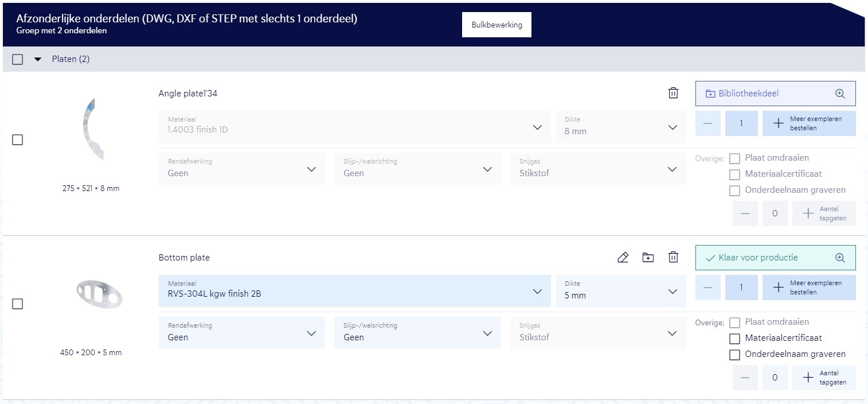
Task: Decrease quantity of Angle plate with minus
Action: pos(708,124)
